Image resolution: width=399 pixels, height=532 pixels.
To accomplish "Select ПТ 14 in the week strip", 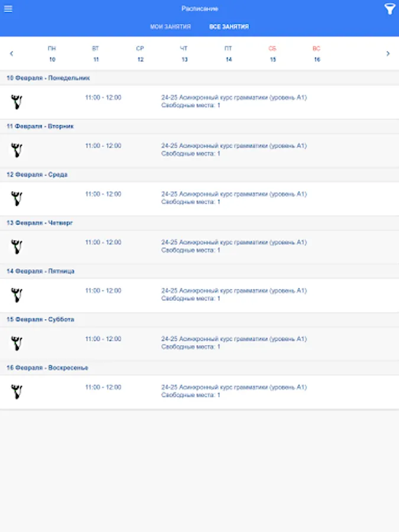I will pyautogui.click(x=228, y=54).
